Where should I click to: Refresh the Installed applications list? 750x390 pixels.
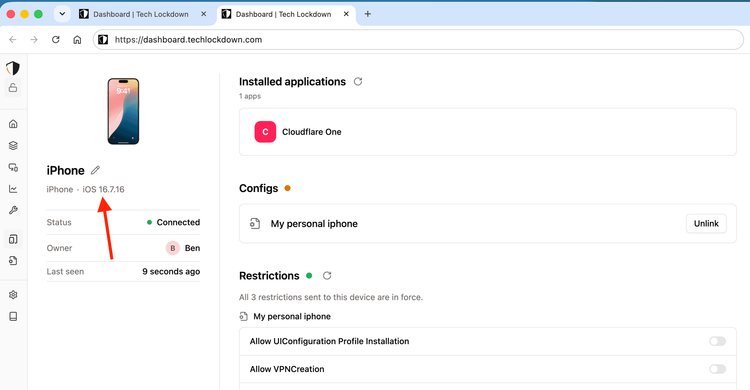pos(358,81)
